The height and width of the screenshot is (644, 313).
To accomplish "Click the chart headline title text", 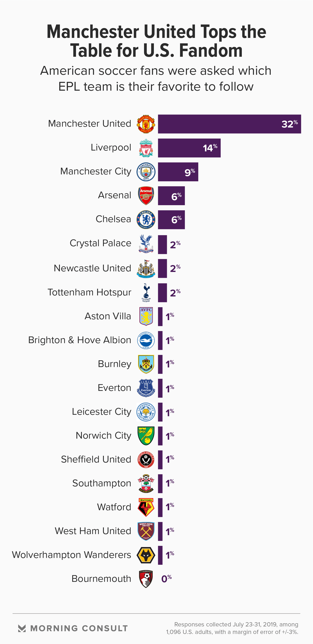I will 157,41.
